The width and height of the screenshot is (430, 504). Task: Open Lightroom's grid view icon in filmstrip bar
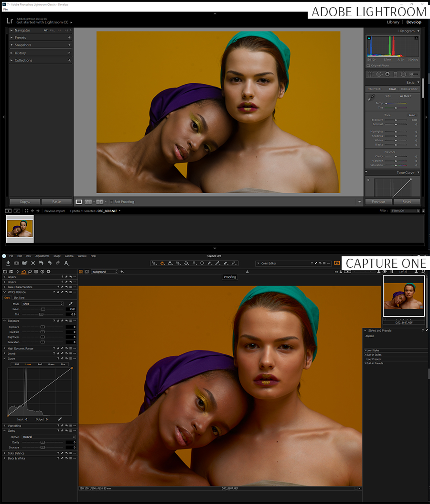(26, 211)
